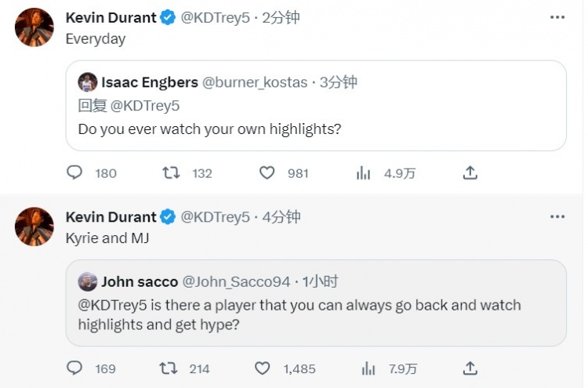The image size is (588, 388).
Task: Open Kevin Durant's avatar on first tweet
Action: [x=34, y=27]
